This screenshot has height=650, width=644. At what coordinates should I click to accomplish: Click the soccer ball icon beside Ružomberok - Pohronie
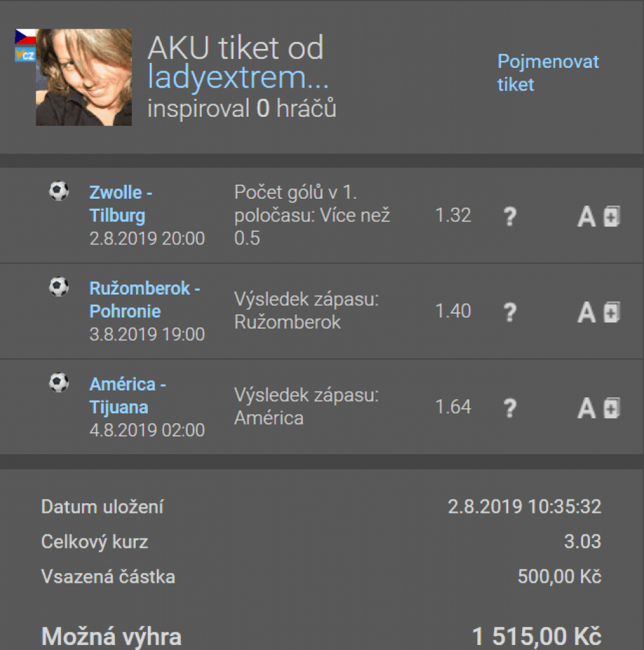(x=59, y=287)
